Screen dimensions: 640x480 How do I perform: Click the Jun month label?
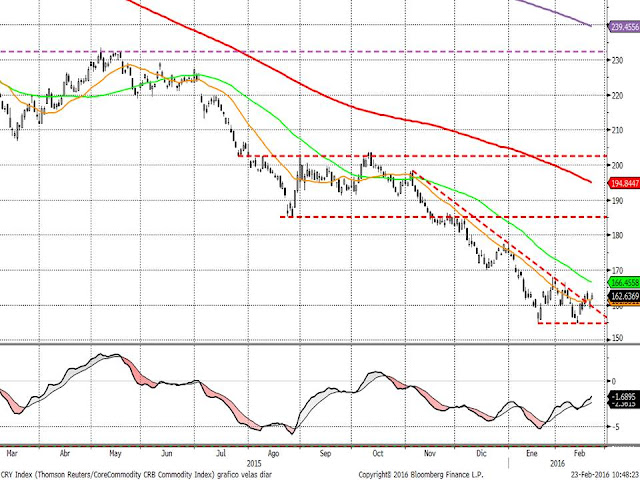(167, 453)
